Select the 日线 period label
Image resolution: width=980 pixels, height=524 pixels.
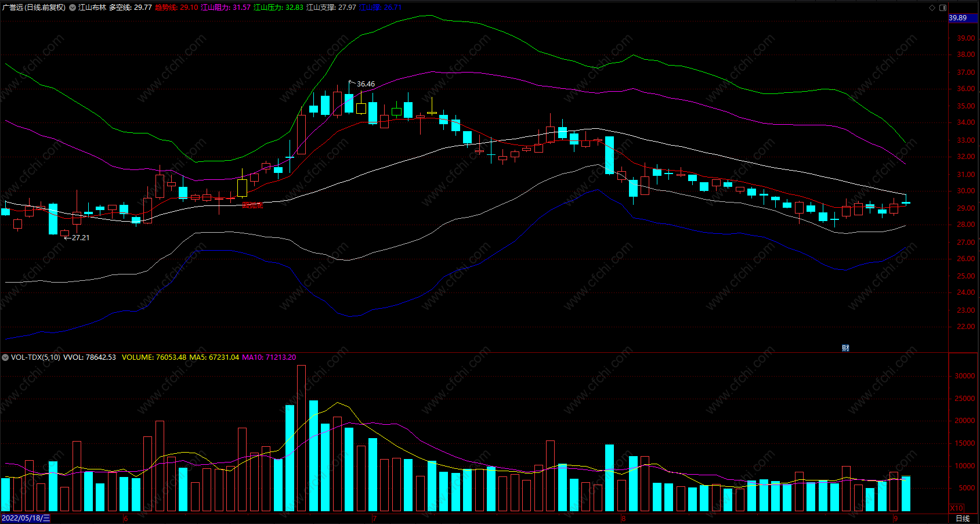[x=963, y=518]
